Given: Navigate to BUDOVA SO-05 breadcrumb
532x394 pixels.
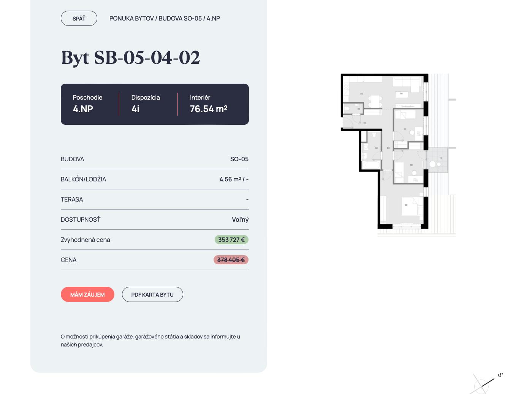Looking at the screenshot, I should [x=180, y=18].
